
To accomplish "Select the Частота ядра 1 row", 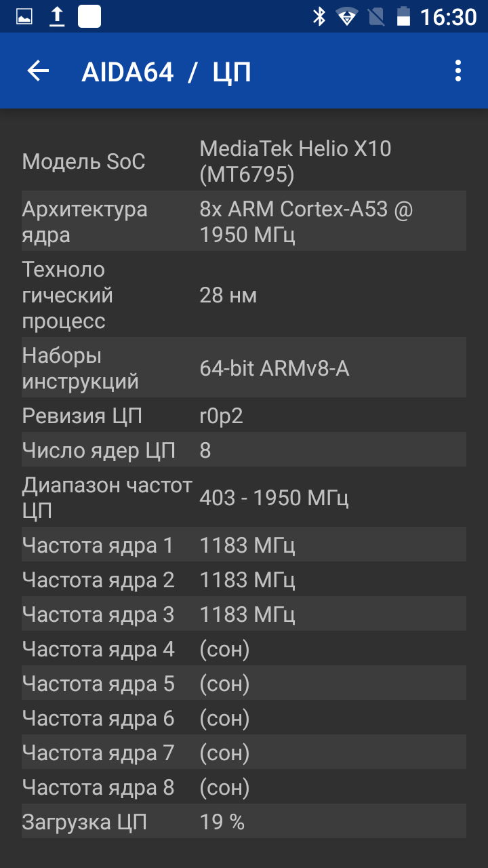I will click(x=244, y=545).
